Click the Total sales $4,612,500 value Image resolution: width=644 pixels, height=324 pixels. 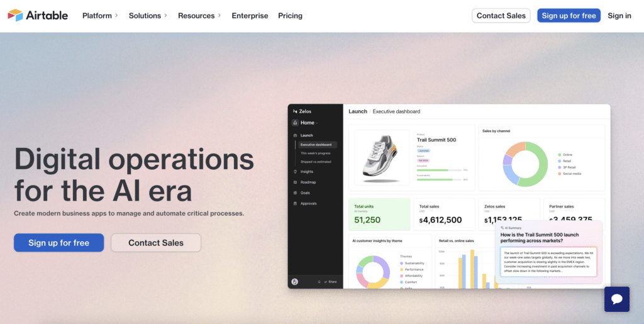coord(440,220)
